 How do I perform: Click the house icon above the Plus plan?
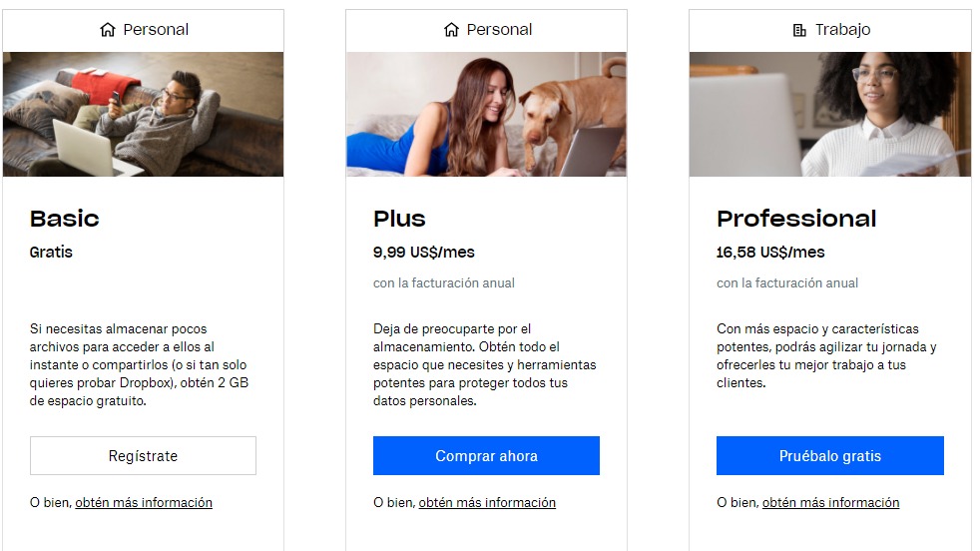pos(451,29)
